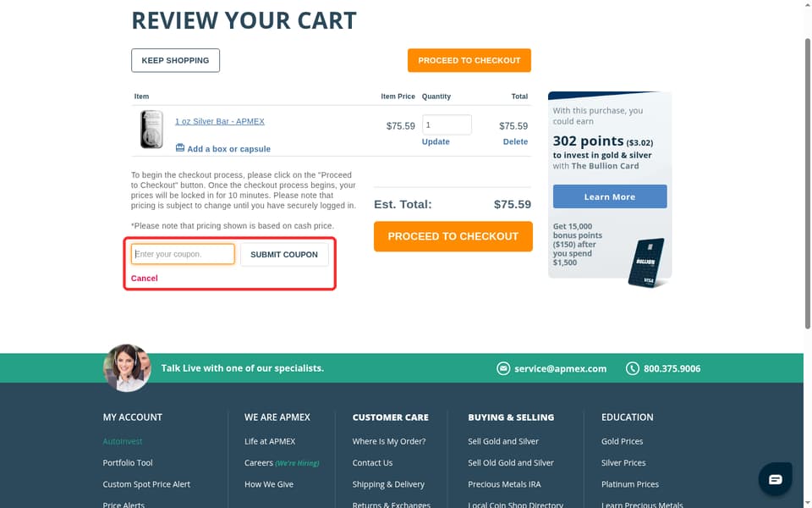
Task: Click the quantity input box
Action: pyautogui.click(x=447, y=125)
